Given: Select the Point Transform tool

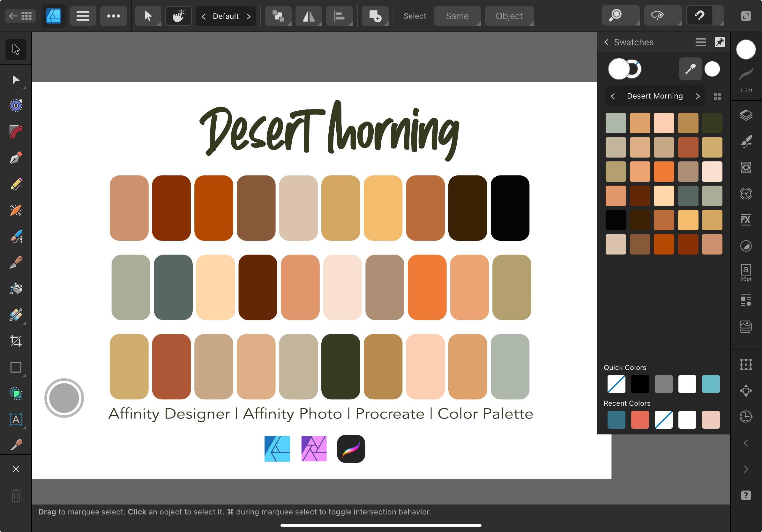Looking at the screenshot, I should [16, 106].
